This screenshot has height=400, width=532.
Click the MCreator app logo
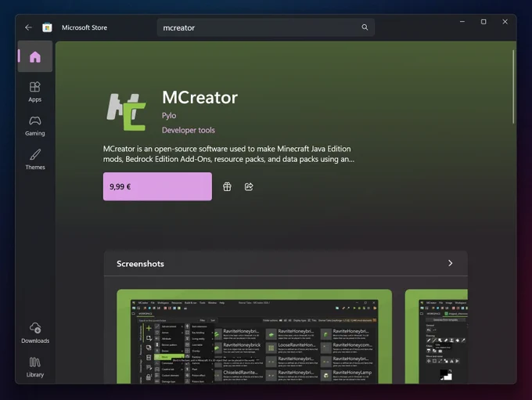click(126, 112)
